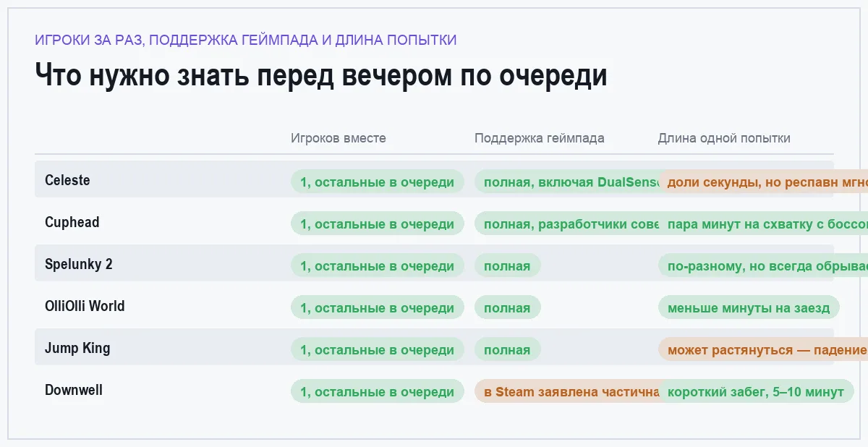Select the Cuphead row name

pos(72,222)
